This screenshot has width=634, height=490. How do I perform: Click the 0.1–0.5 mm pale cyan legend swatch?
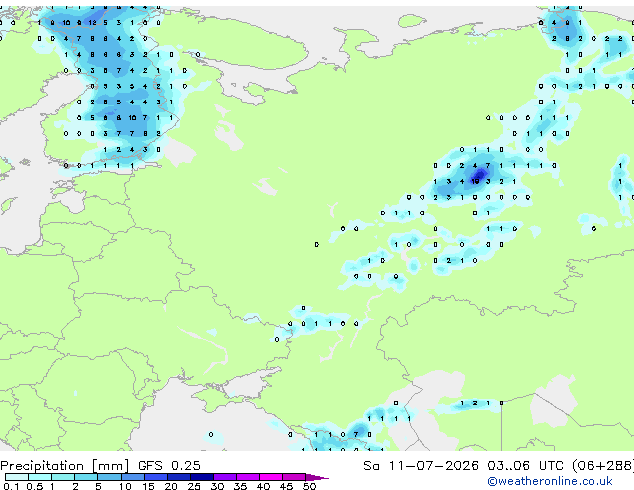click(x=17, y=477)
